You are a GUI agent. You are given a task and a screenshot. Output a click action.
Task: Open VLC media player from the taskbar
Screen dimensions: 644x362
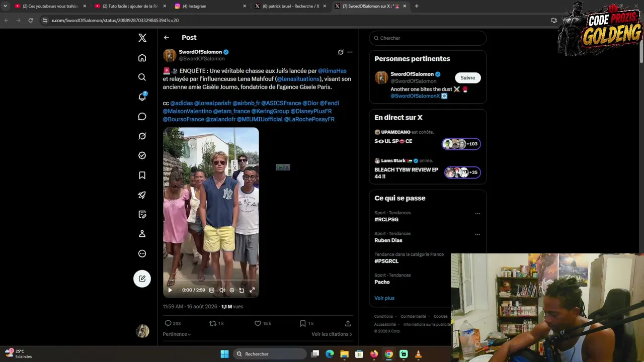418,354
